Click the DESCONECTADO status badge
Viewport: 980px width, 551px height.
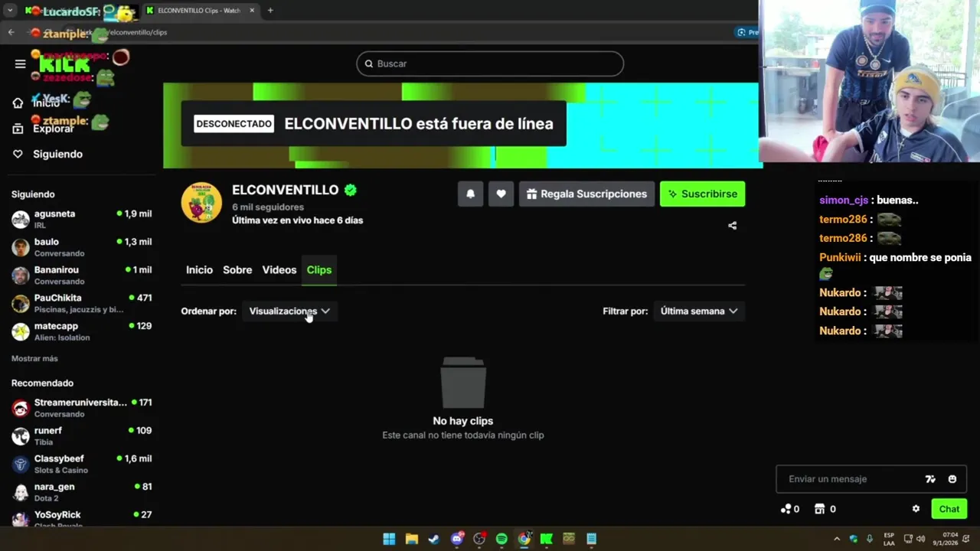click(234, 124)
